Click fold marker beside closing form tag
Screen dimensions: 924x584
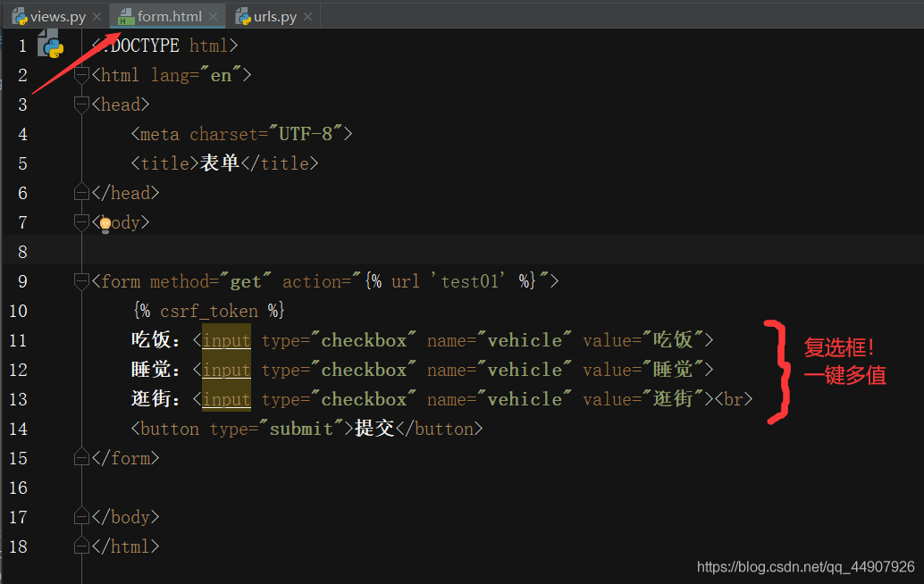tap(81, 458)
